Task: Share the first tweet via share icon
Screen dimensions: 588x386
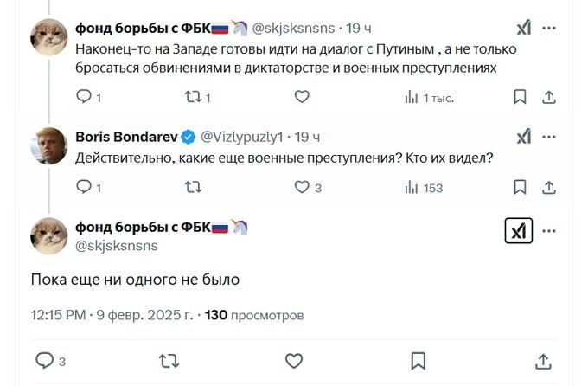Action: pyautogui.click(x=548, y=97)
